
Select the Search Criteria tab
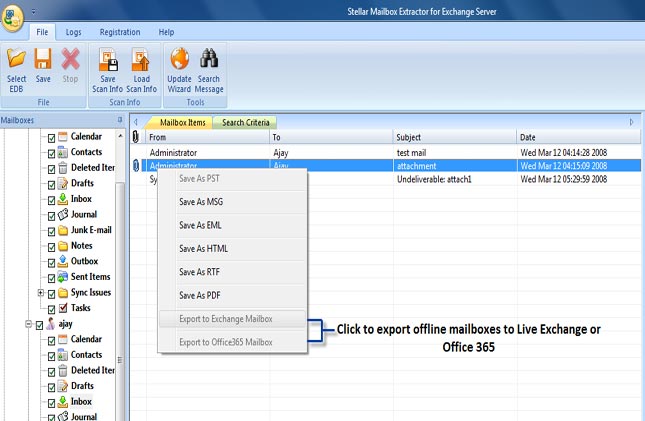coord(246,123)
